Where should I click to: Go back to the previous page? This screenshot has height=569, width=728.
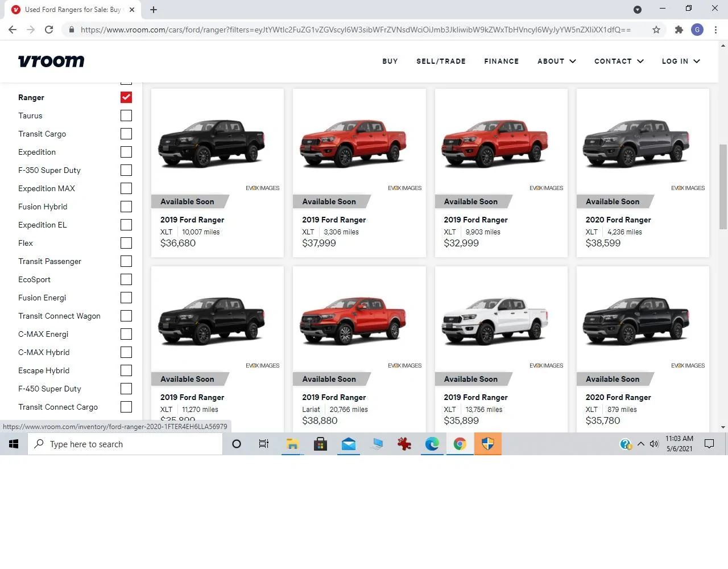13,30
